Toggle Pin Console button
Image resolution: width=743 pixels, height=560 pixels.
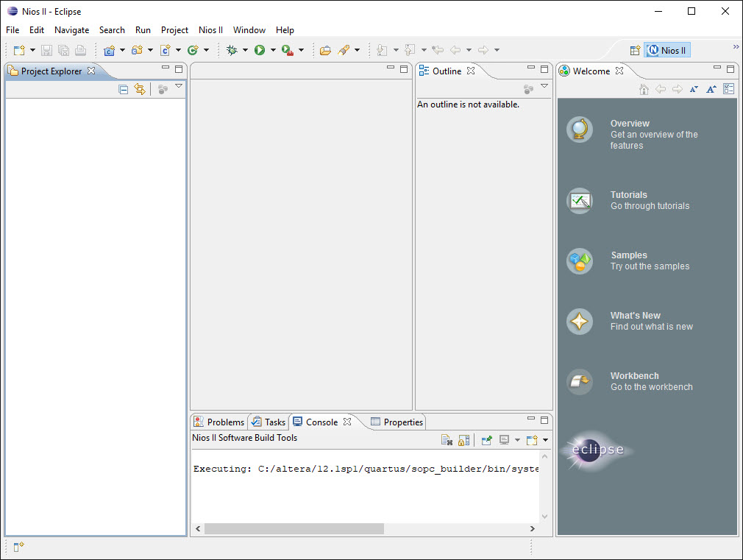click(x=487, y=440)
